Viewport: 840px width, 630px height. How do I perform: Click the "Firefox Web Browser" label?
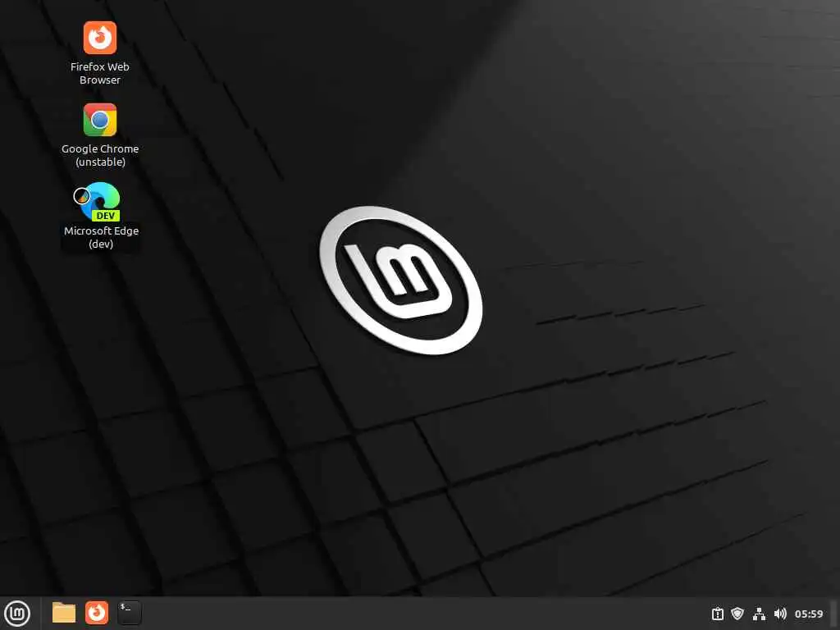(x=99, y=73)
